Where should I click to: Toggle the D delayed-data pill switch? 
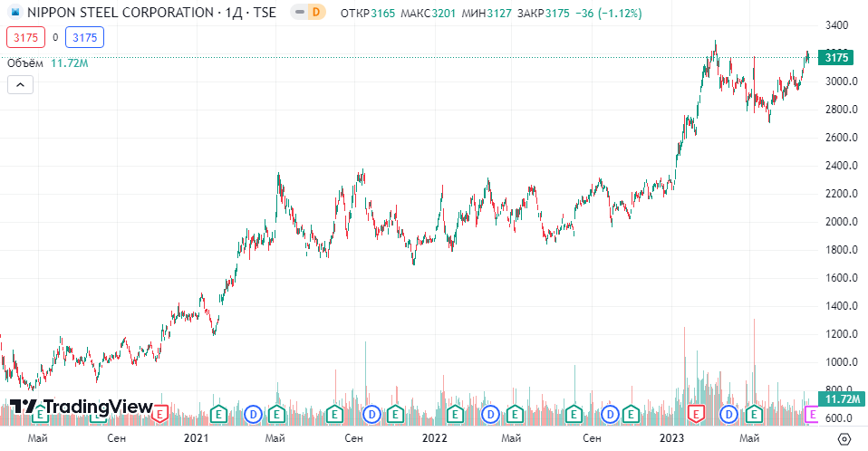(x=308, y=12)
